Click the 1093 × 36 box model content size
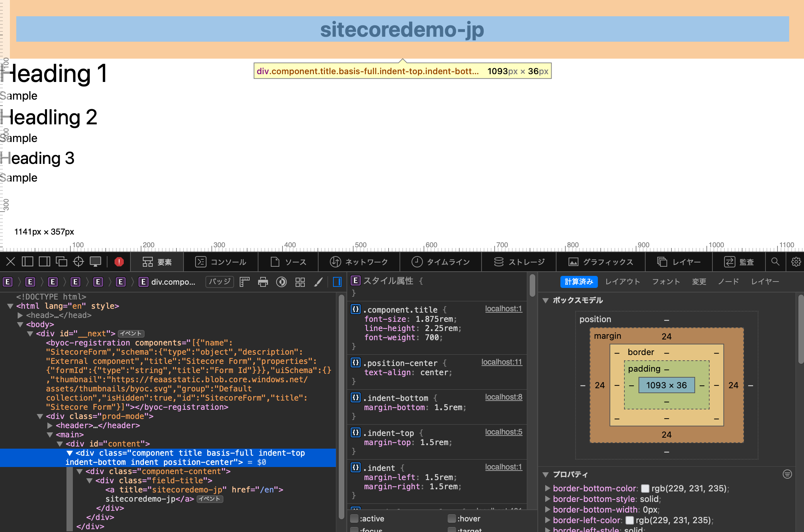Image resolution: width=804 pixels, height=532 pixels. [666, 385]
